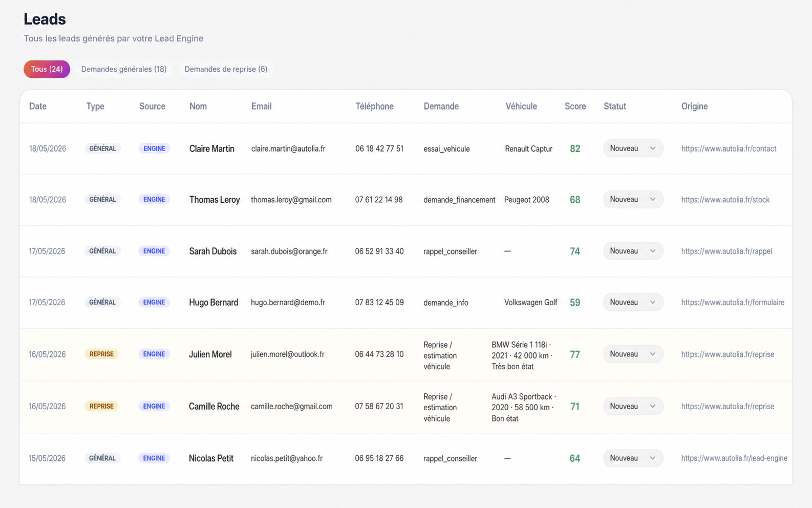The width and height of the screenshot is (812, 508).
Task: Click the 15/05/2026 date cell
Action: point(47,458)
